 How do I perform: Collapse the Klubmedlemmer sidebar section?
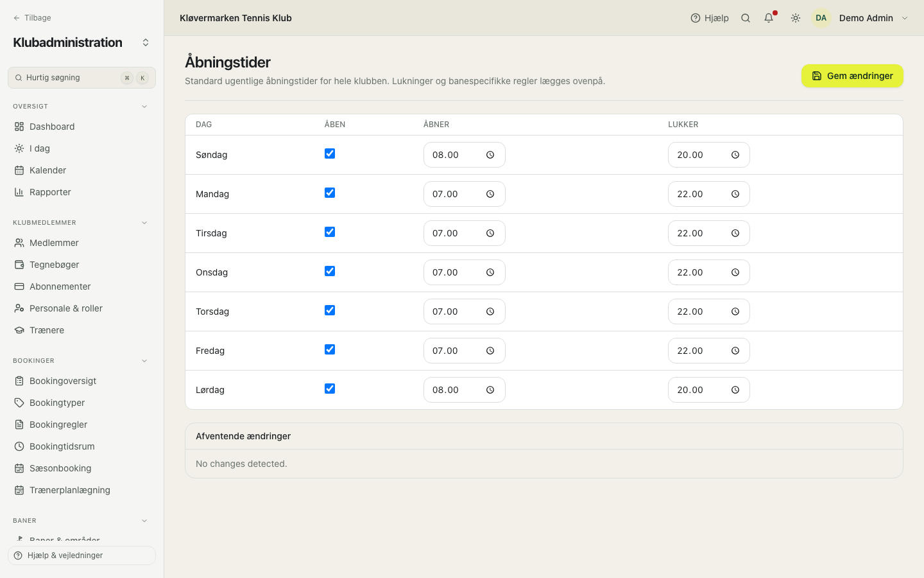click(x=144, y=223)
